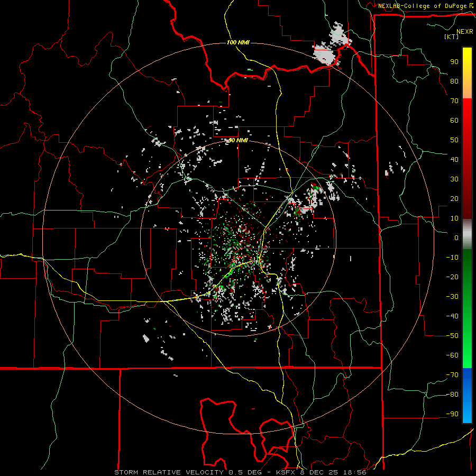The height and width of the screenshot is (476, 476).
Task: Click the positive 10 knot scale label
Action: [454, 218]
